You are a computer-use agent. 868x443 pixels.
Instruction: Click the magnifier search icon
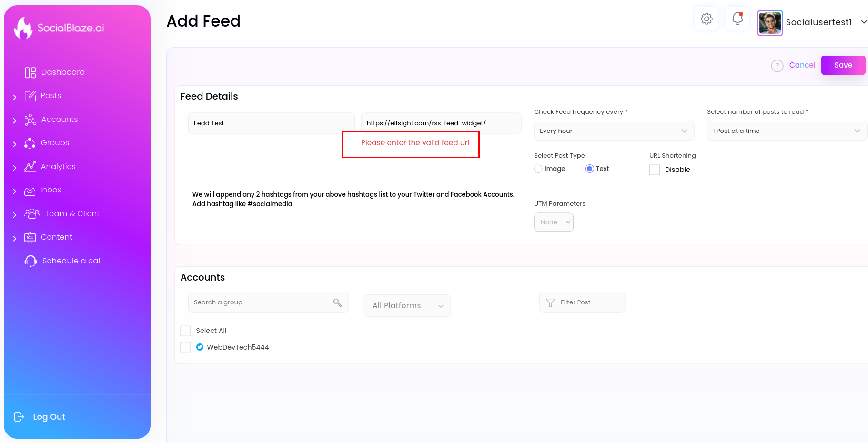pyautogui.click(x=337, y=302)
